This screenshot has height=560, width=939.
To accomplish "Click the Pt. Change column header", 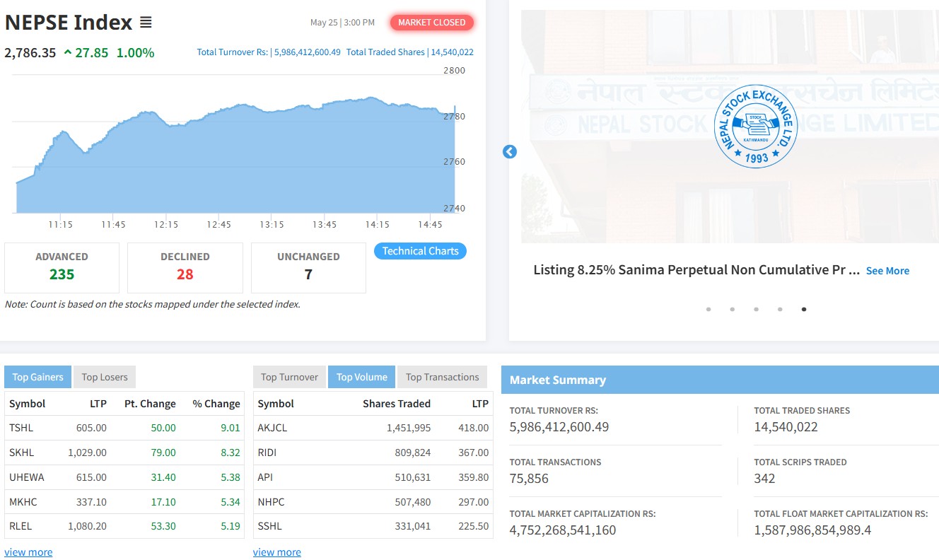I will click(150, 404).
